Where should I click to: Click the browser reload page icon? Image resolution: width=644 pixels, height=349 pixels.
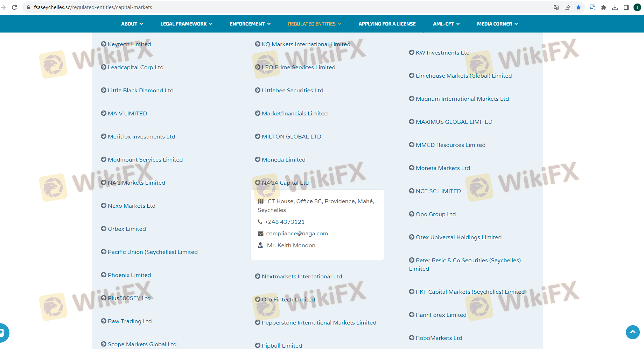pos(14,7)
